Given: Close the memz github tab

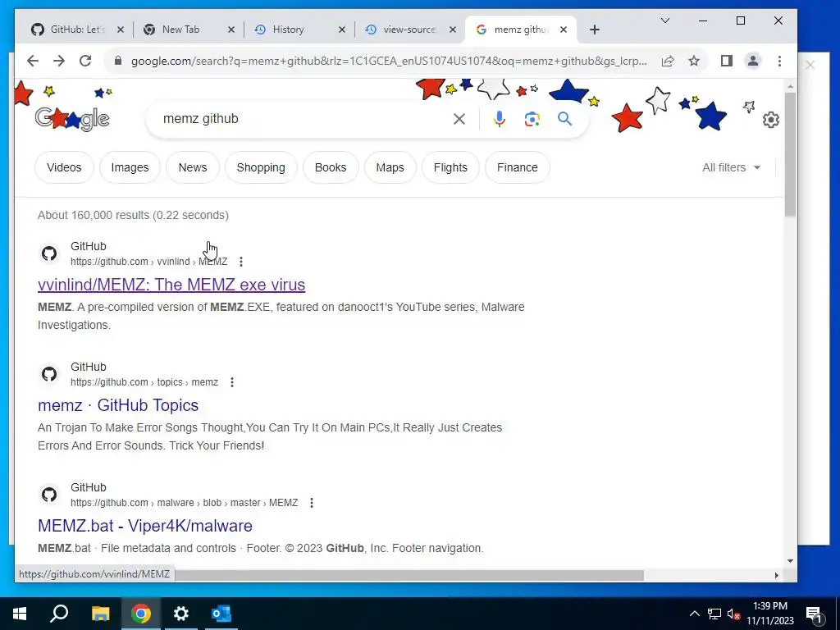Looking at the screenshot, I should 564,30.
